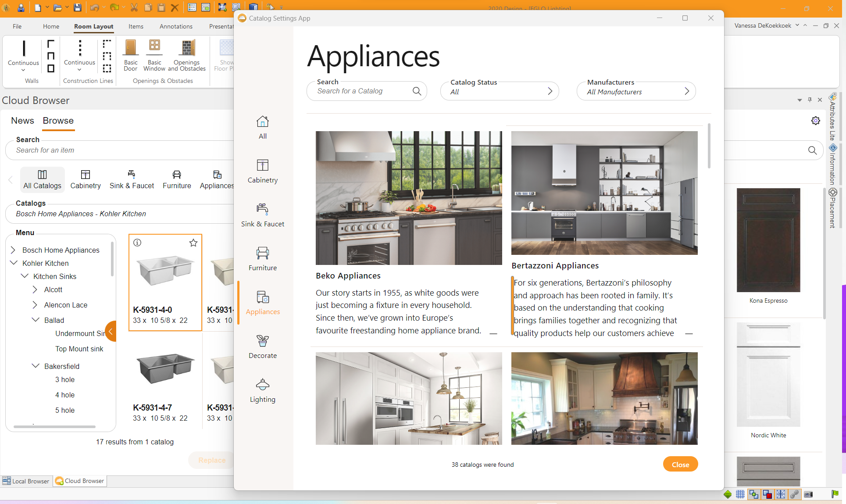Image resolution: width=846 pixels, height=504 pixels.
Task: Switch to the Local Browser tab
Action: 26,481
